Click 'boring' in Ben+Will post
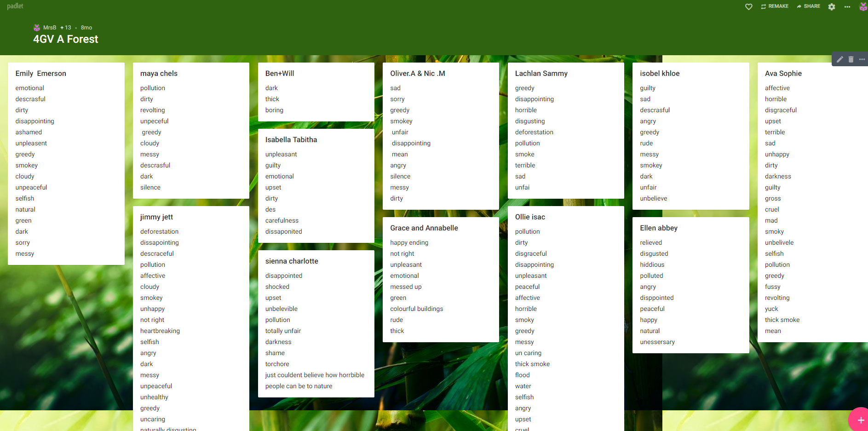This screenshot has width=868, height=431. click(x=274, y=110)
